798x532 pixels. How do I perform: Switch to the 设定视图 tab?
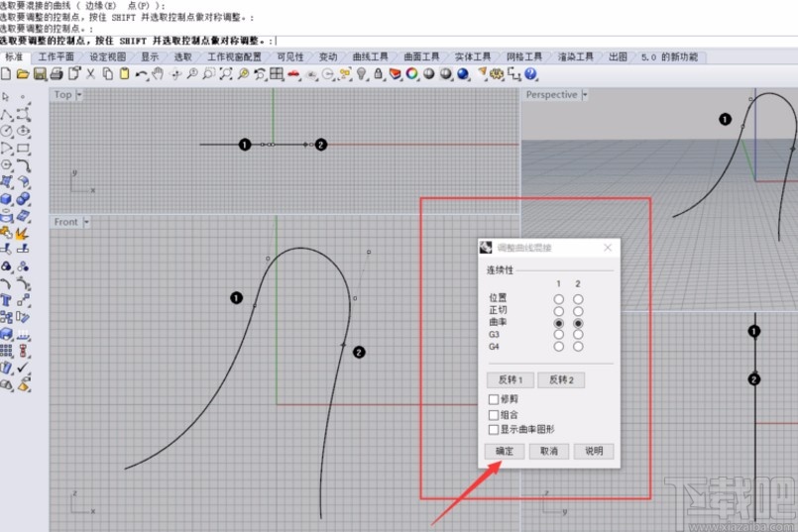[108, 56]
